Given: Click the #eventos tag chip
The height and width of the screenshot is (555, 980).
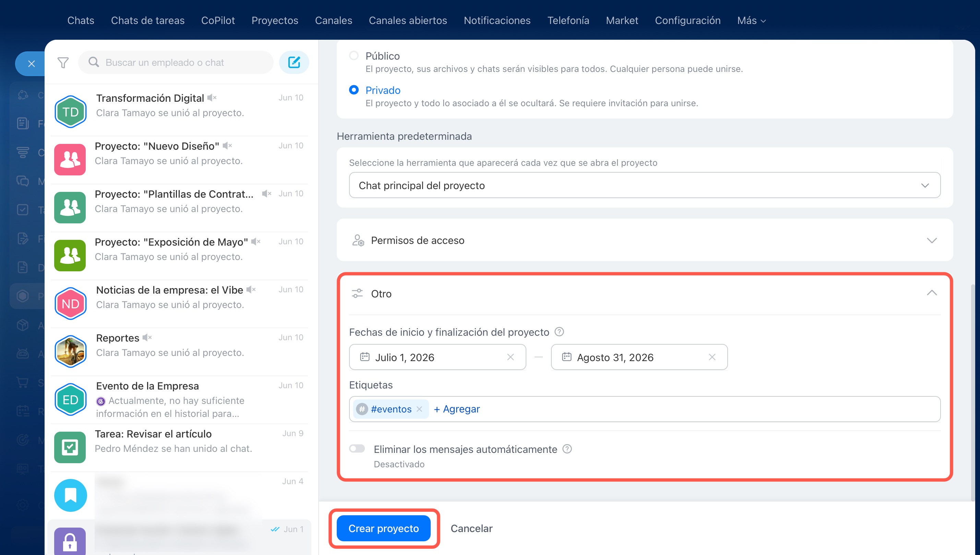Looking at the screenshot, I should (391, 409).
